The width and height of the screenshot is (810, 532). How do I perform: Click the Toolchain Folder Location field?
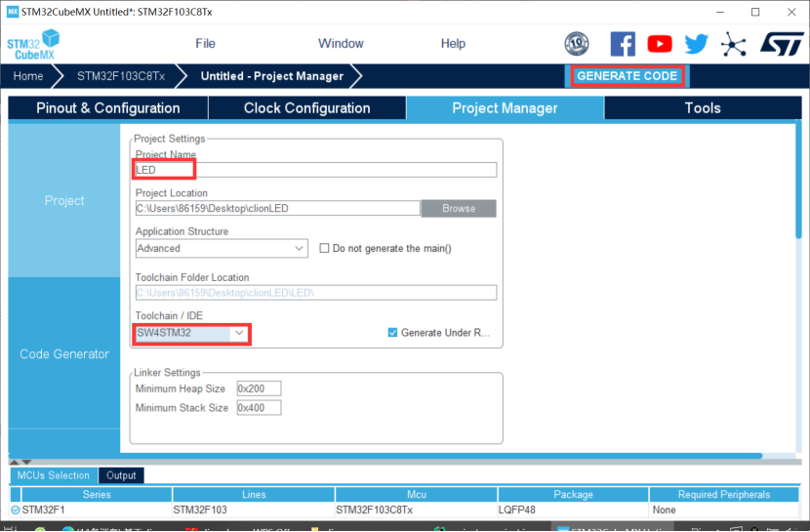click(315, 292)
